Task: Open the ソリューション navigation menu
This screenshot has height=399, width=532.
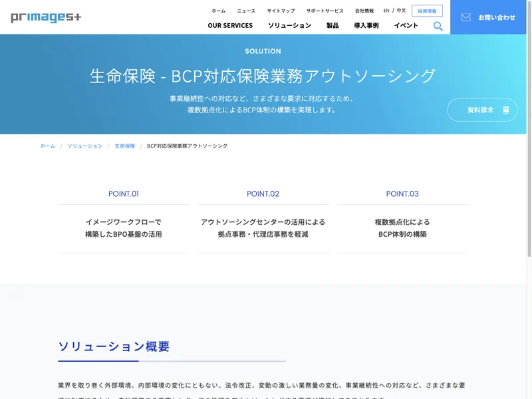Action: (289, 25)
